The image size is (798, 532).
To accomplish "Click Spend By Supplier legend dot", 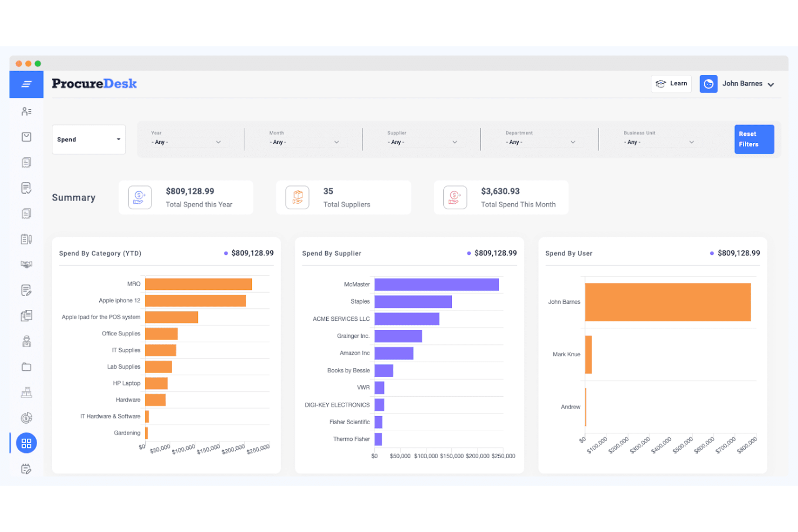I will click(x=469, y=253).
